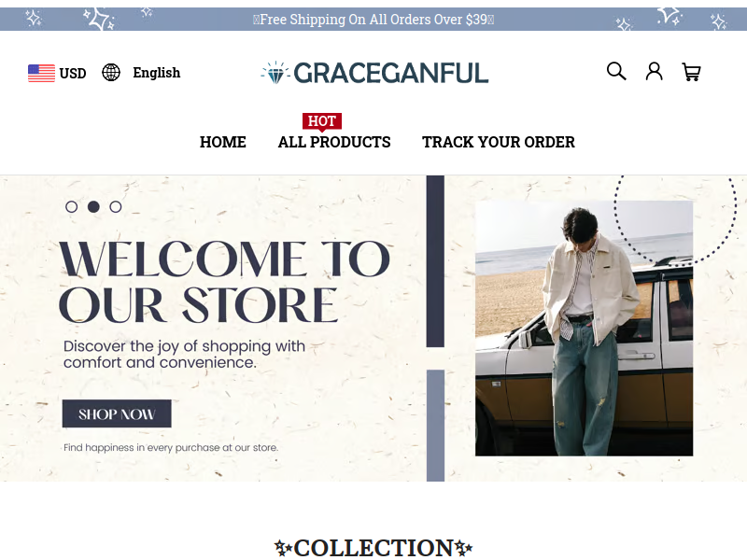Select the first carousel slide dot
The height and width of the screenshot is (560, 747).
tap(72, 206)
